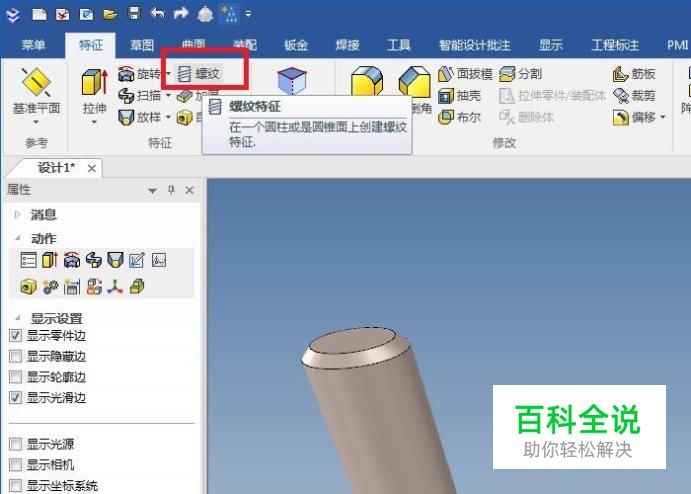Click the 面拔模 draft tool
The height and width of the screenshot is (494, 691).
[x=465, y=74]
